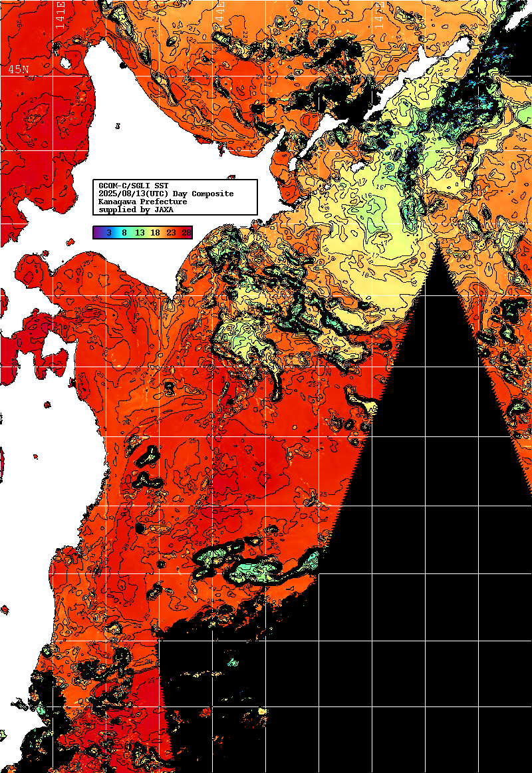Click the "supplied by JAXA" credit line
The height and width of the screenshot is (773, 532).
coord(136,210)
